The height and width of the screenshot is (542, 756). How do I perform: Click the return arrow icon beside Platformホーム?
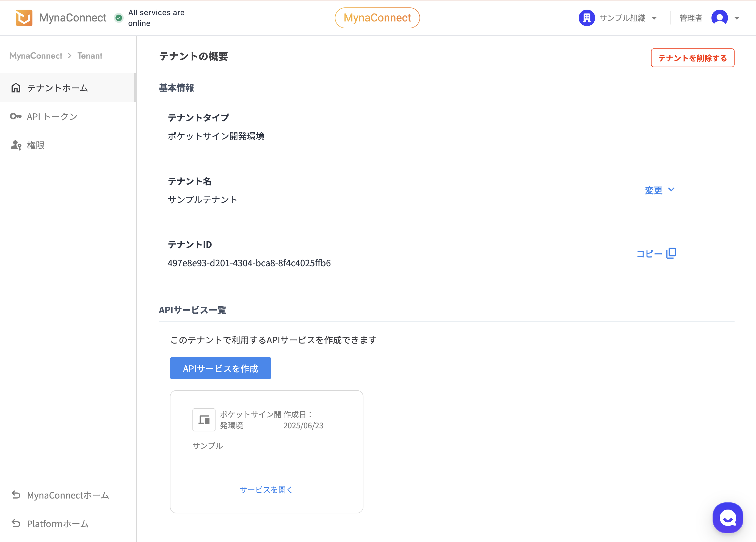(16, 523)
